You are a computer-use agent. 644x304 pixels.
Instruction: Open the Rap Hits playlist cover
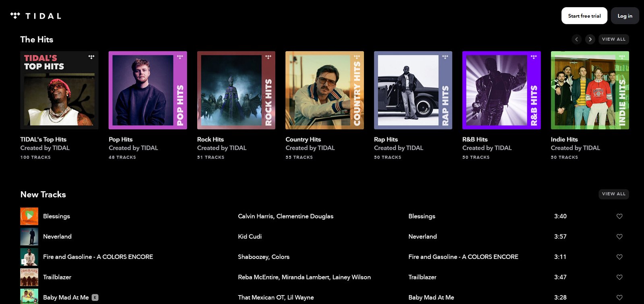click(413, 90)
